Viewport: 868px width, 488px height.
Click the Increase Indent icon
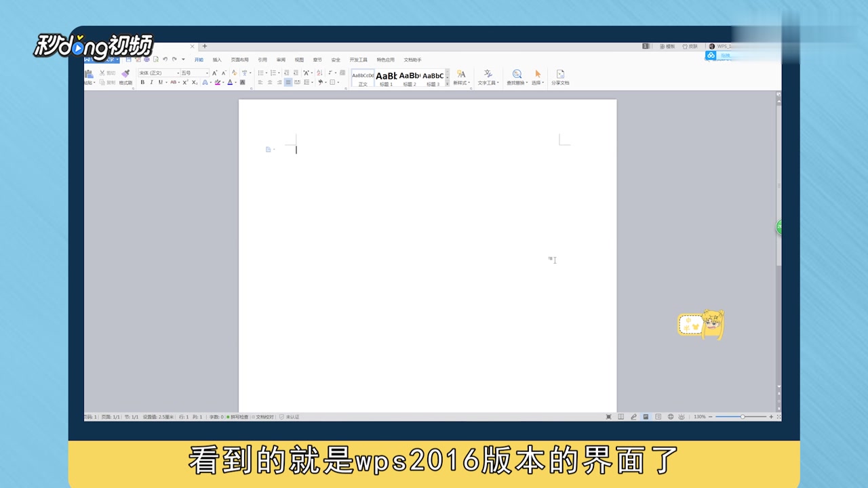point(296,73)
